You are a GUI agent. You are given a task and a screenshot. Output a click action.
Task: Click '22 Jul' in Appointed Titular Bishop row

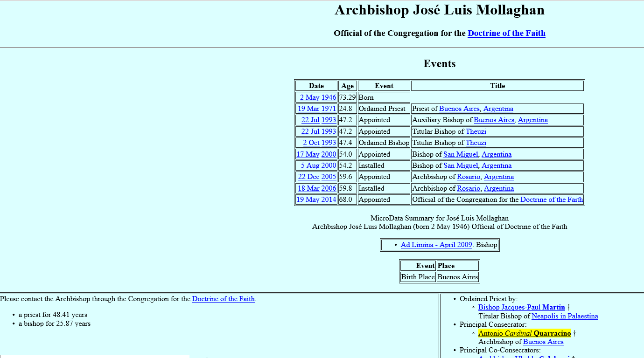[x=310, y=131]
